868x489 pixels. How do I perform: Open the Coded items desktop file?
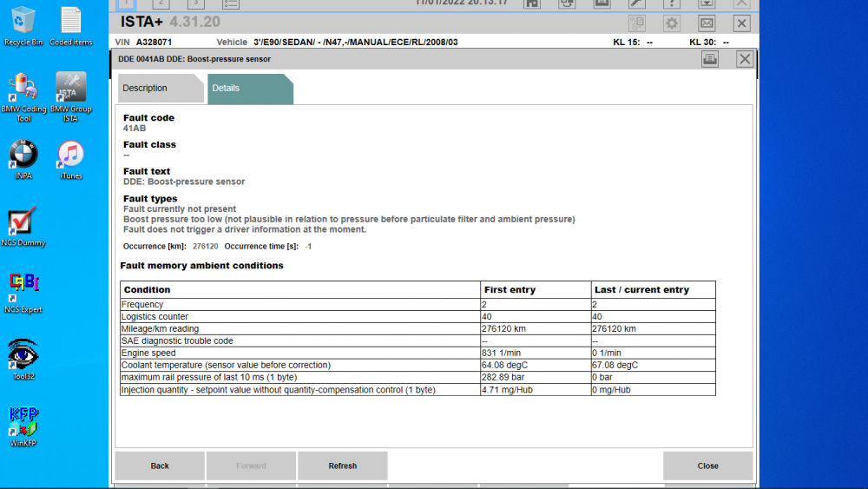(x=71, y=27)
